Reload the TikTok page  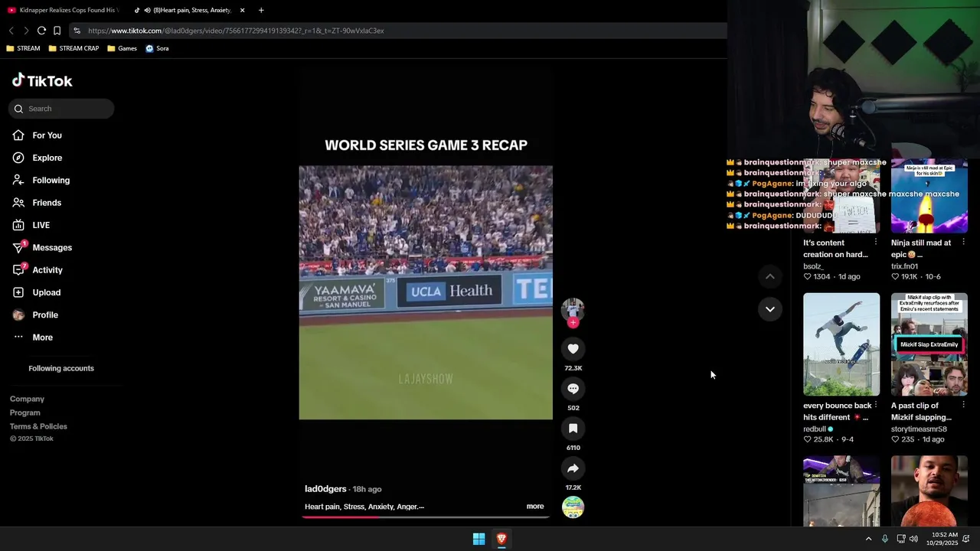click(41, 31)
